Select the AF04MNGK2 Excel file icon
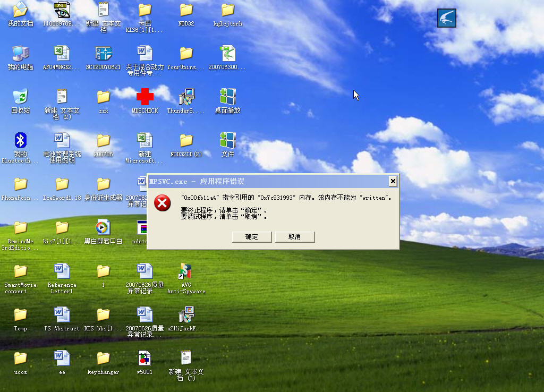This screenshot has width=544, height=392. [x=62, y=57]
